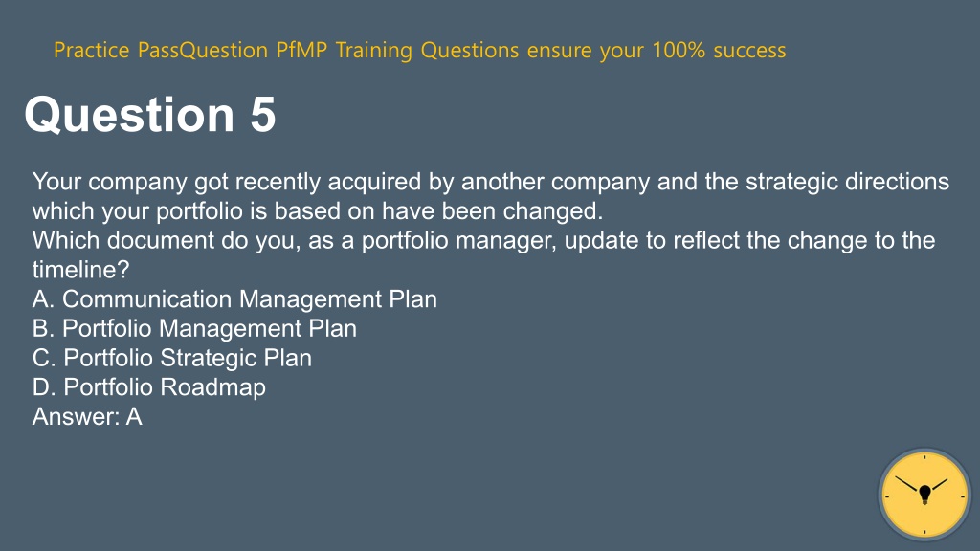
Task: Click the 'Answer: A' text
Action: pos(87,417)
